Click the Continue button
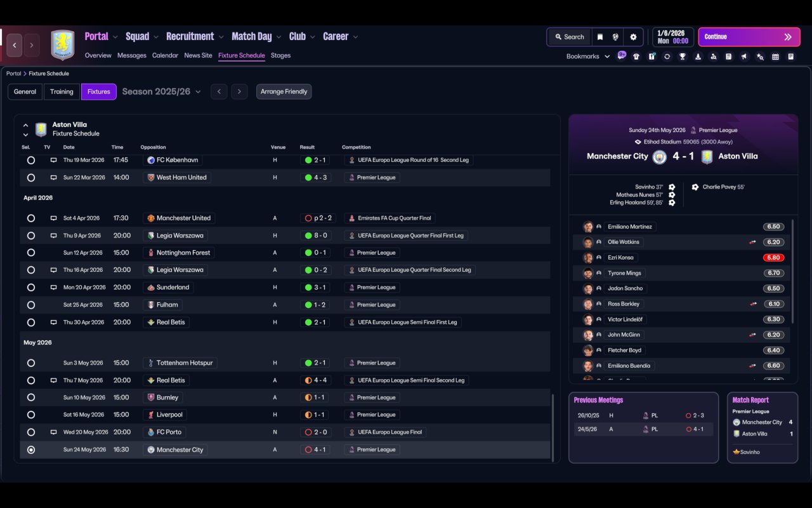 (x=748, y=37)
